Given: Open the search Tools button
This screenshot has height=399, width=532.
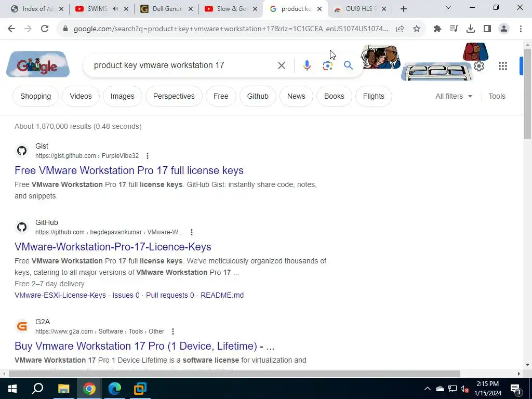Looking at the screenshot, I should (x=497, y=96).
